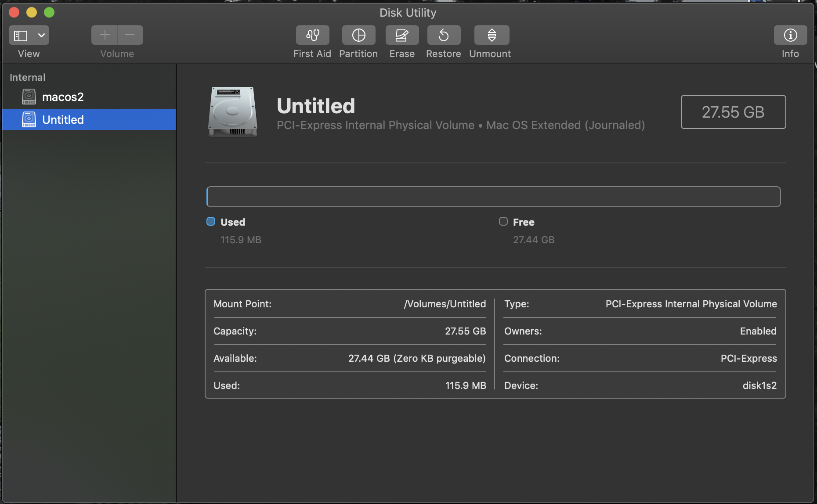Image resolution: width=817 pixels, height=504 pixels.
Task: Click the /Volumes/Untitled mount point value
Action: coord(445,304)
